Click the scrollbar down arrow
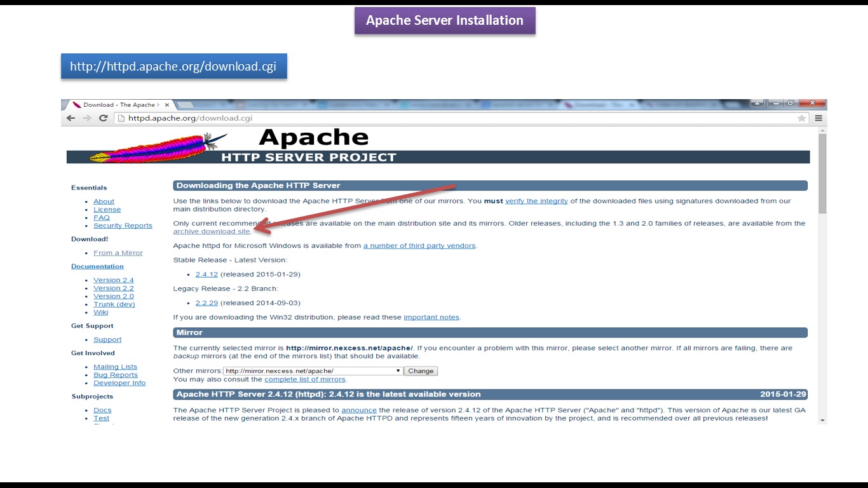 tap(822, 420)
